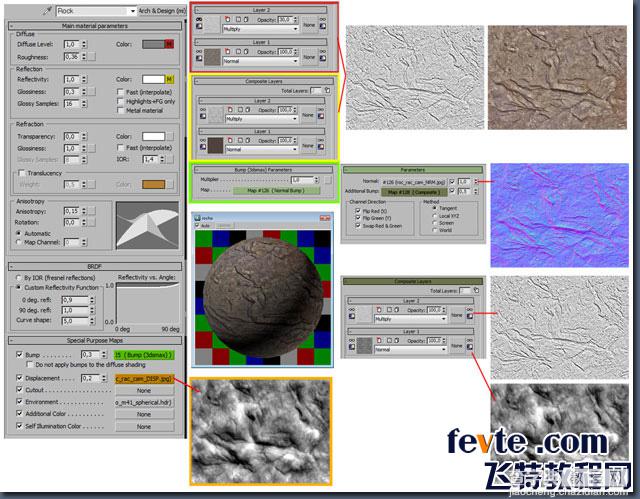Duplicate Layer 1 in the topmost layer panel
The image size is (640, 499).
click(x=246, y=51)
